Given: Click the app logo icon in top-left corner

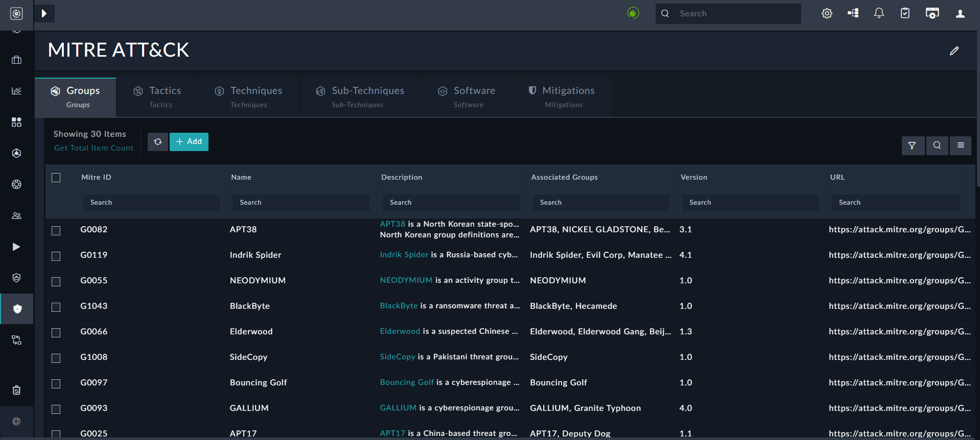Looking at the screenshot, I should pos(16,13).
